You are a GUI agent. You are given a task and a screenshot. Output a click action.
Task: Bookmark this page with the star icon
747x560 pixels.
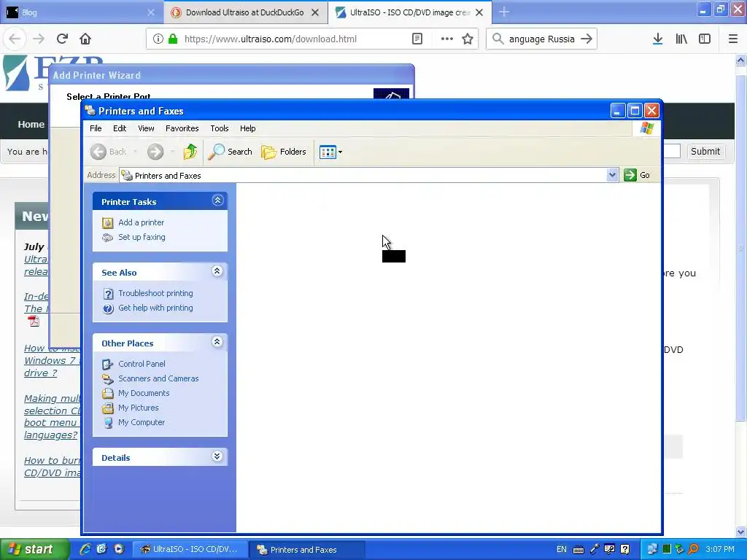pos(468,39)
